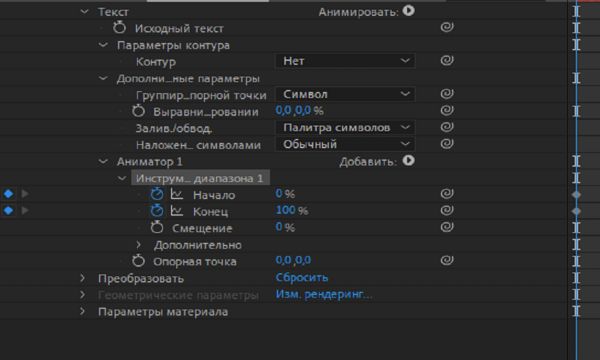Enable the stopwatch for Опорная точка

138,261
